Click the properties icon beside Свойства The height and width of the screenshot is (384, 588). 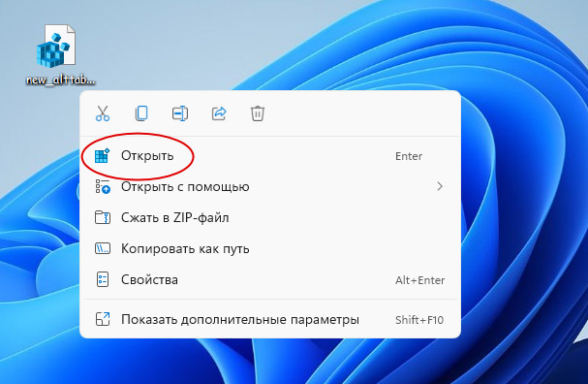click(103, 279)
